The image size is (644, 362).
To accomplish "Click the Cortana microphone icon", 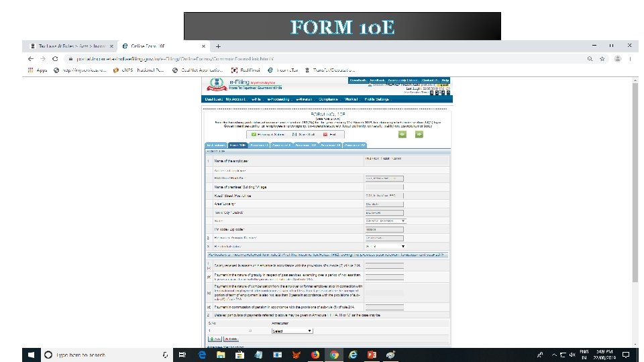I will point(165,355).
